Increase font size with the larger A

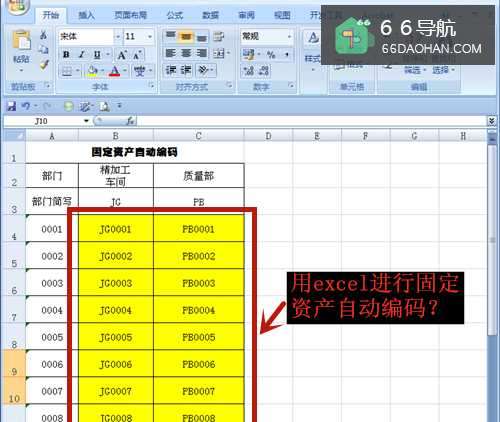click(x=122, y=55)
